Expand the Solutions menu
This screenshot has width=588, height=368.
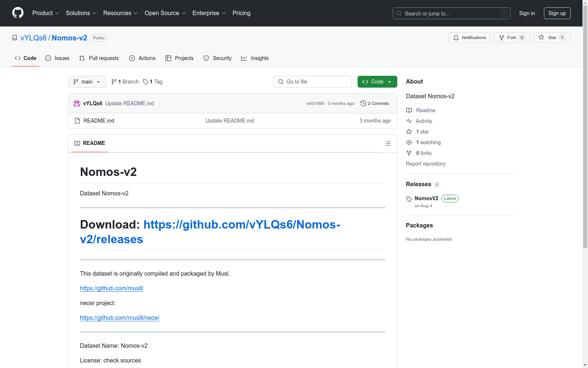[x=81, y=13]
